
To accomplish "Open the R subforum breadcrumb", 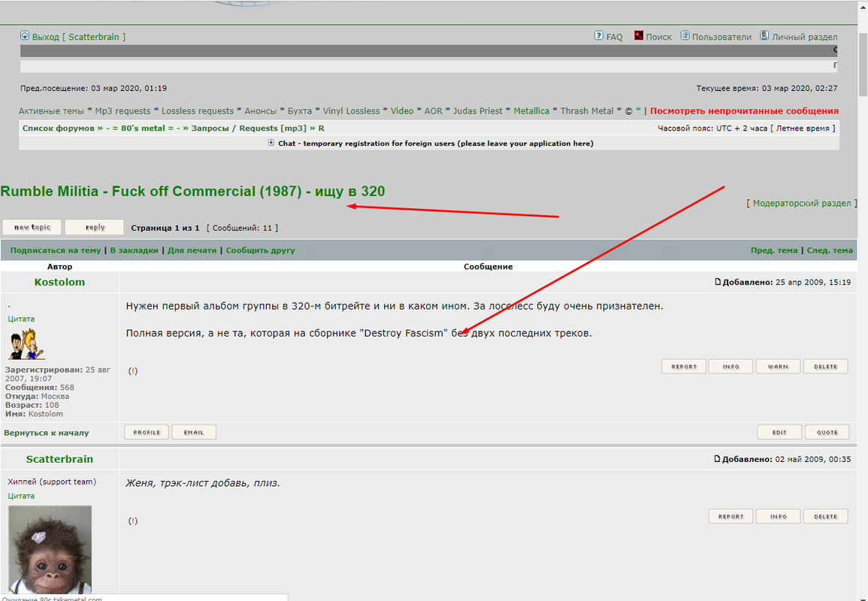I will point(321,128).
